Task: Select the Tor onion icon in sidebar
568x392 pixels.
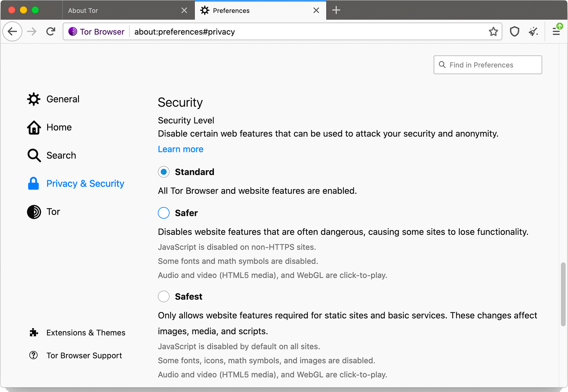Action: pyautogui.click(x=33, y=212)
